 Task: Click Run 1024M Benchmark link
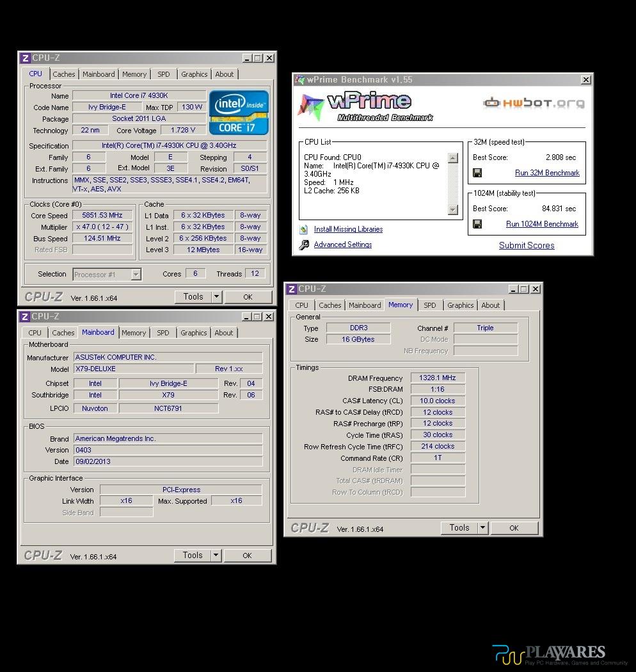click(542, 224)
